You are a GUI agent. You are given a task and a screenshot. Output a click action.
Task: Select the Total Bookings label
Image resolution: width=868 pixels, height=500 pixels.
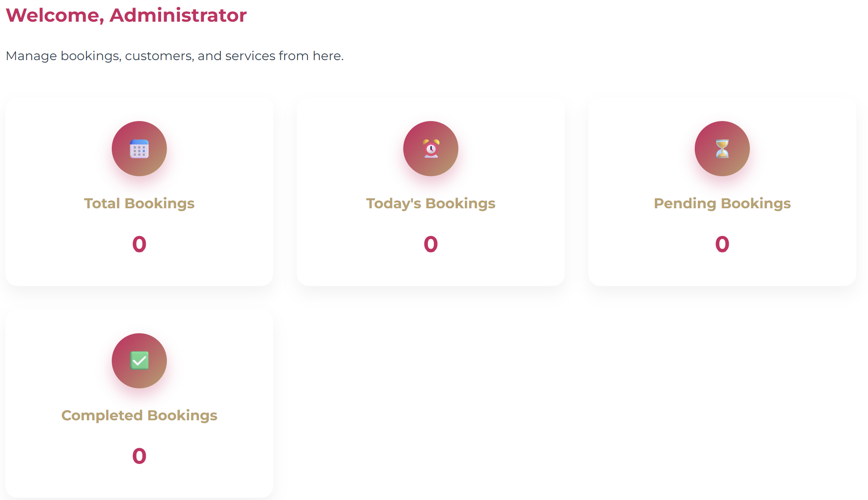[139, 203]
